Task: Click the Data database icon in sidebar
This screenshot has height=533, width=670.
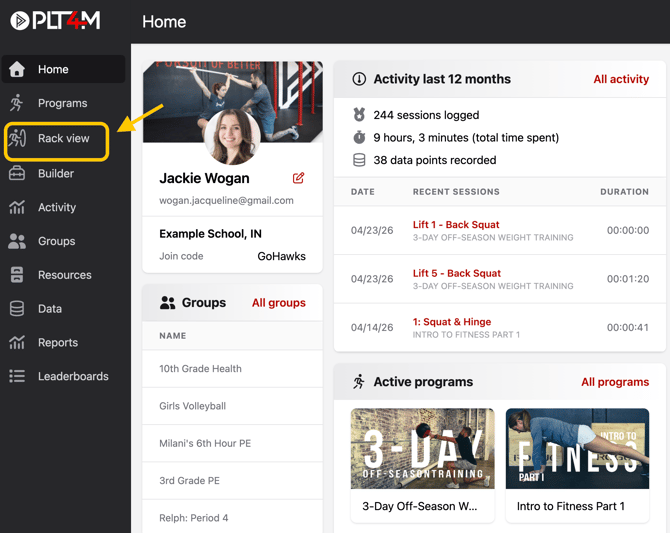Action: [17, 309]
